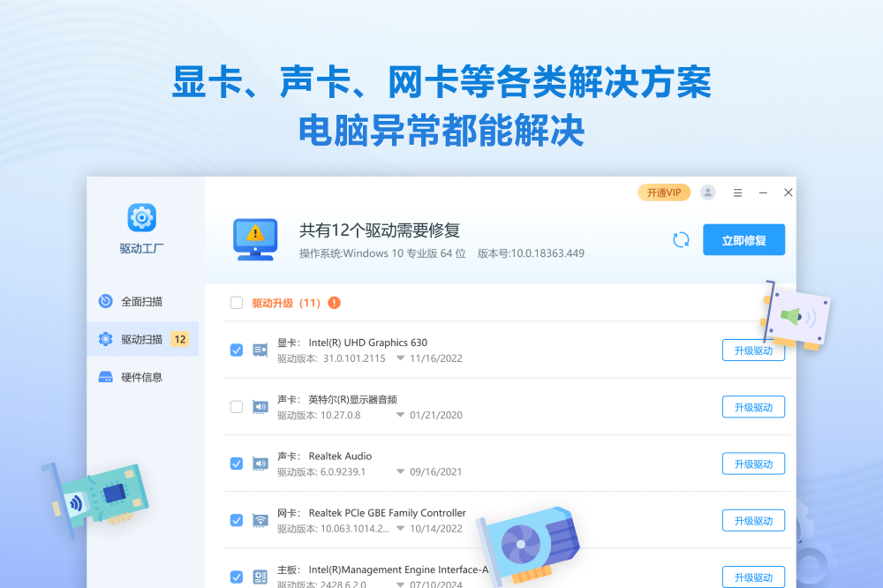The image size is (883, 588).
Task: Click driver version 10.27.0.8 text
Action: coord(340,415)
